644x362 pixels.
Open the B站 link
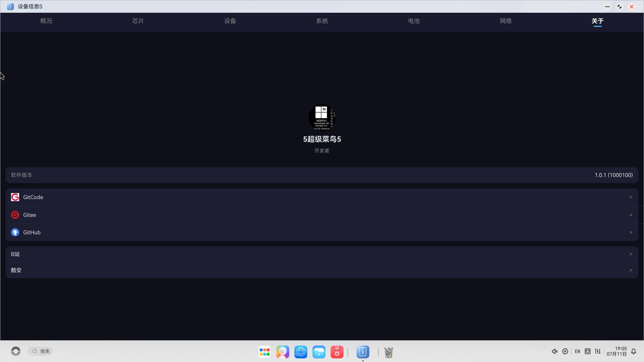click(x=322, y=254)
